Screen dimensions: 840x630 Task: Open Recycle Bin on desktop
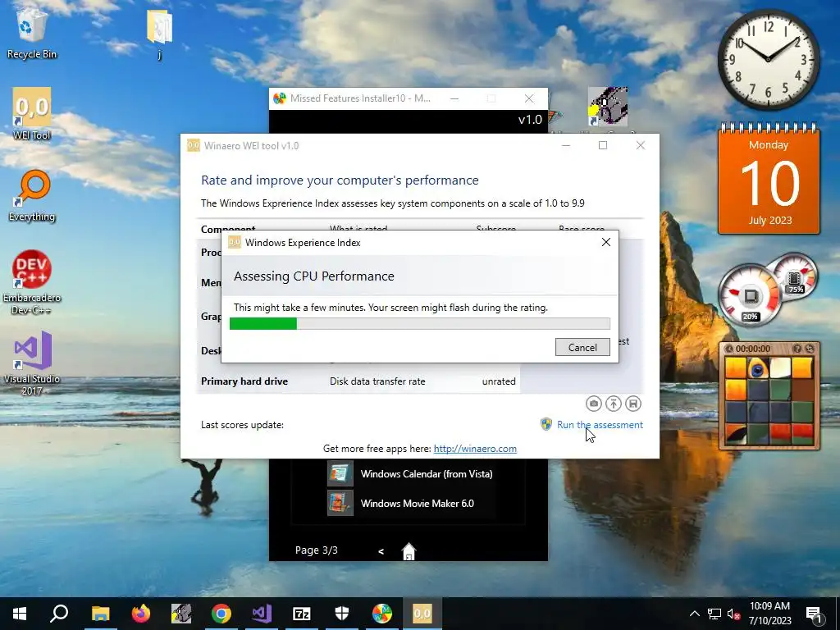pos(32,34)
